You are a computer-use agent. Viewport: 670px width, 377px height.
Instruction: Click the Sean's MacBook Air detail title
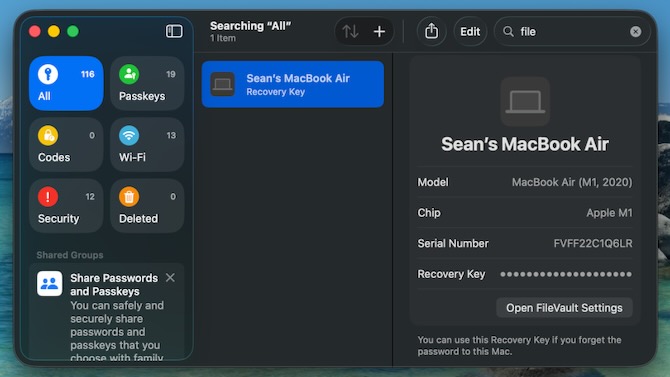(x=525, y=144)
